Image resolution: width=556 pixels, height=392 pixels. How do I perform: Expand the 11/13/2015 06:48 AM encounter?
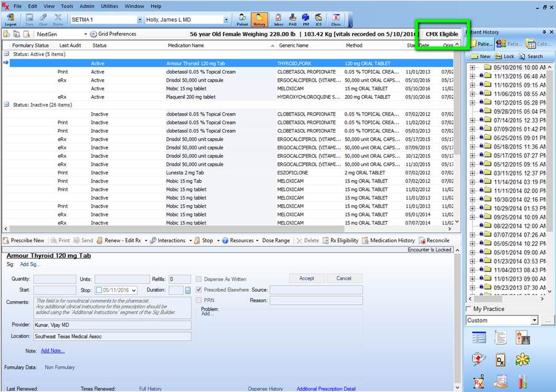coord(472,76)
